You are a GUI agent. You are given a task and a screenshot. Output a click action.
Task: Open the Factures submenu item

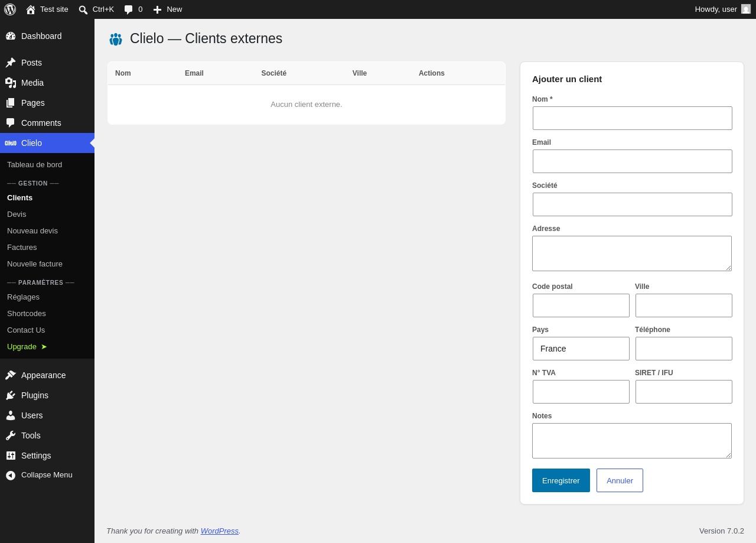click(22, 248)
